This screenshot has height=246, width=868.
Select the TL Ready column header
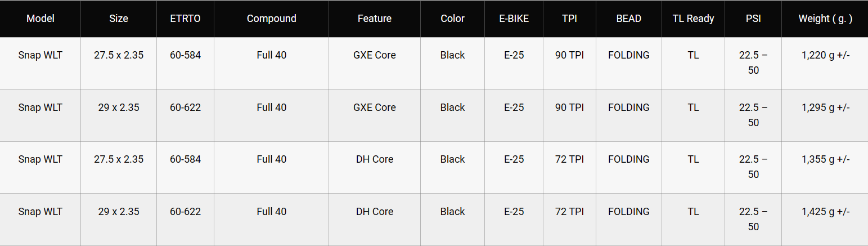(x=693, y=19)
